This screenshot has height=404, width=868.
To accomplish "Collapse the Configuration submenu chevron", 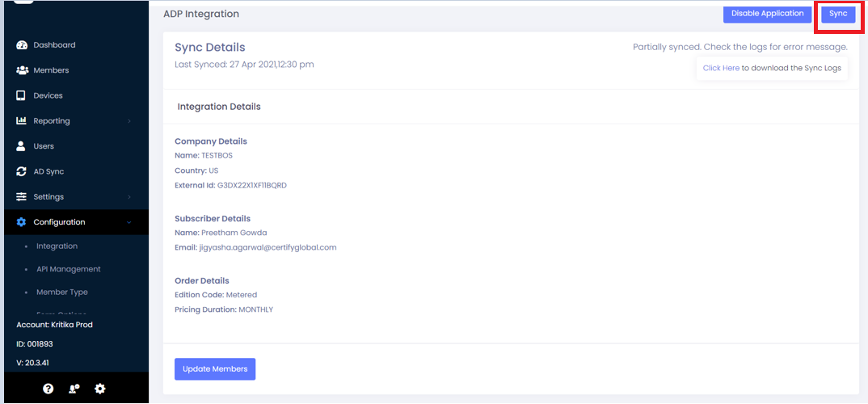I will point(129,222).
